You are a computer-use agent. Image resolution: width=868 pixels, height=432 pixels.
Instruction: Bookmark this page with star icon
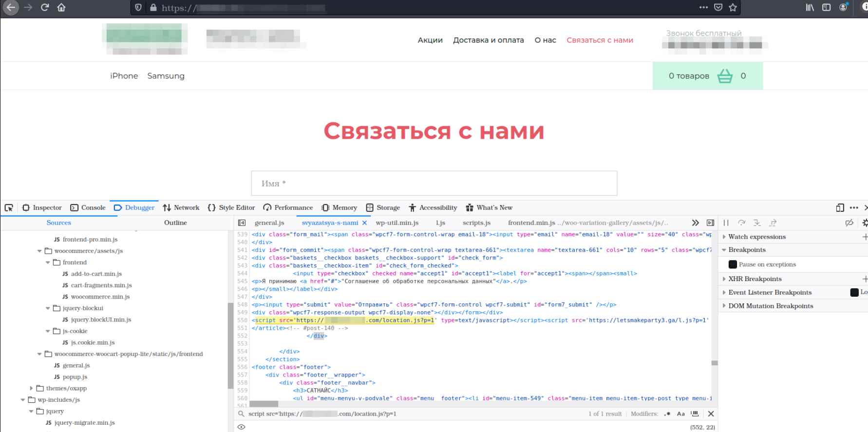pyautogui.click(x=733, y=7)
